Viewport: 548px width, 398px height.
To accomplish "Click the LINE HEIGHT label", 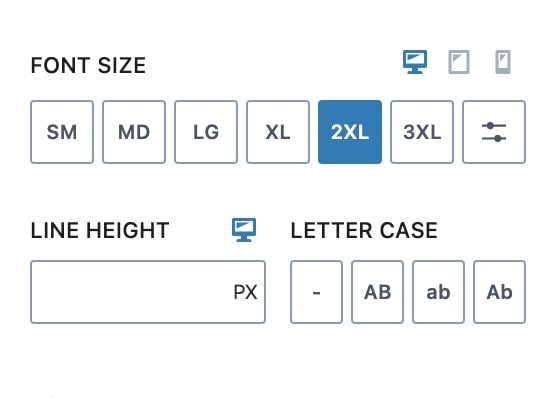I will point(100,230).
